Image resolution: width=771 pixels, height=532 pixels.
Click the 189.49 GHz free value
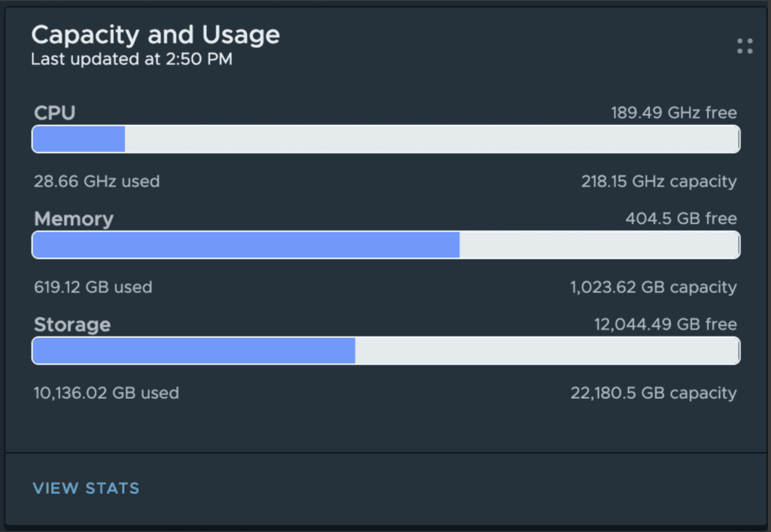[673, 114]
